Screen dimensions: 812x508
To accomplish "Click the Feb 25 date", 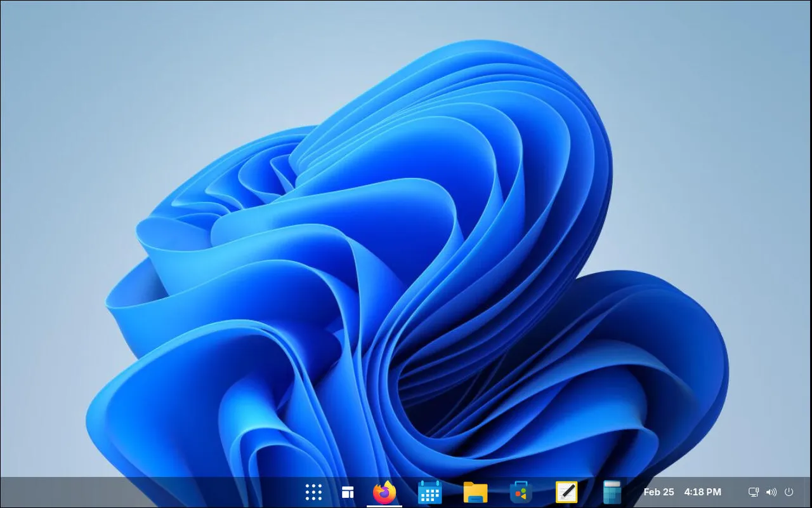I will [x=658, y=492].
